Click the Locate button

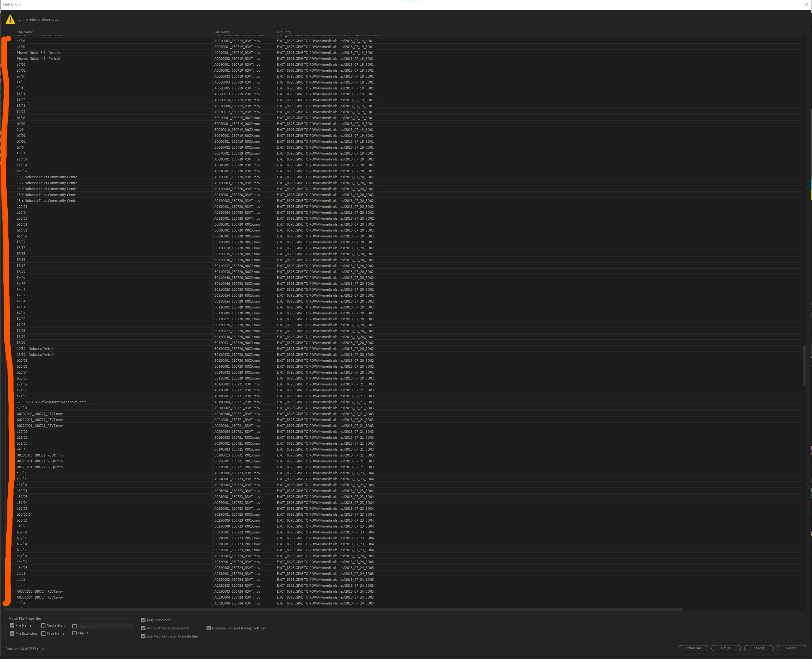click(791, 648)
